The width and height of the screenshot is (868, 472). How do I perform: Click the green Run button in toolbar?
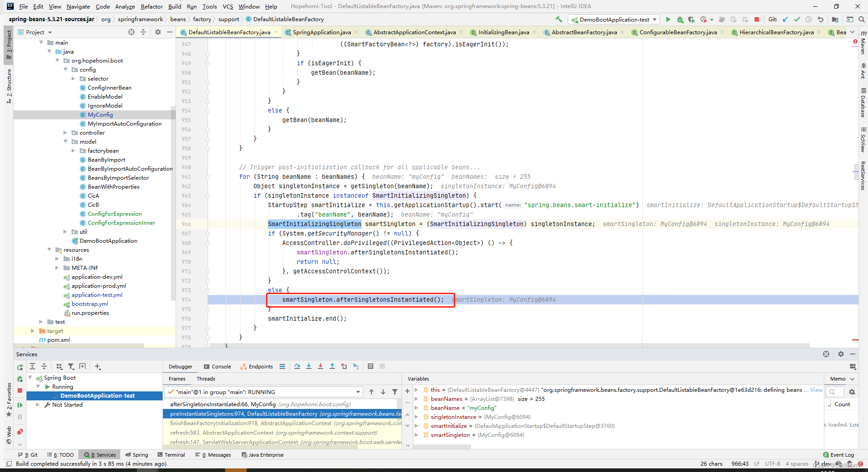tap(668, 19)
